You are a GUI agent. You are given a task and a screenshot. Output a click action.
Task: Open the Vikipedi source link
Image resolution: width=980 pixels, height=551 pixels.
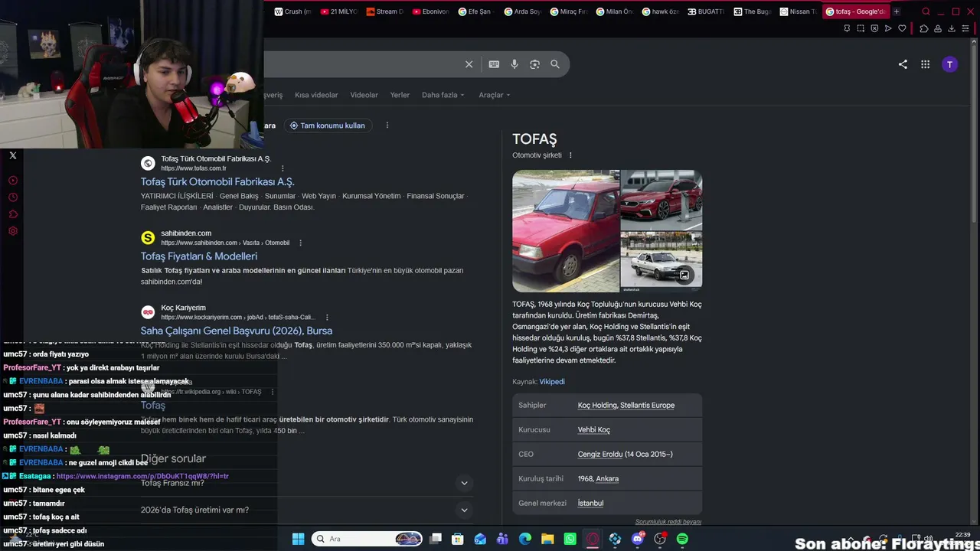pyautogui.click(x=552, y=382)
